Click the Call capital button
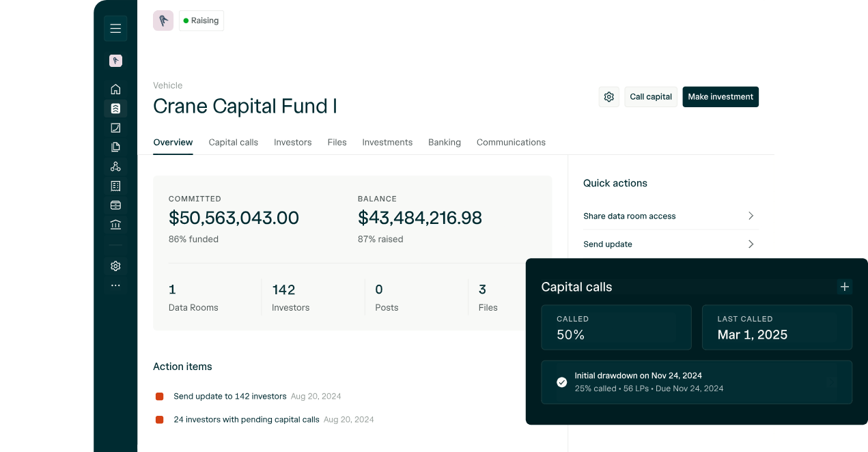 (x=651, y=97)
